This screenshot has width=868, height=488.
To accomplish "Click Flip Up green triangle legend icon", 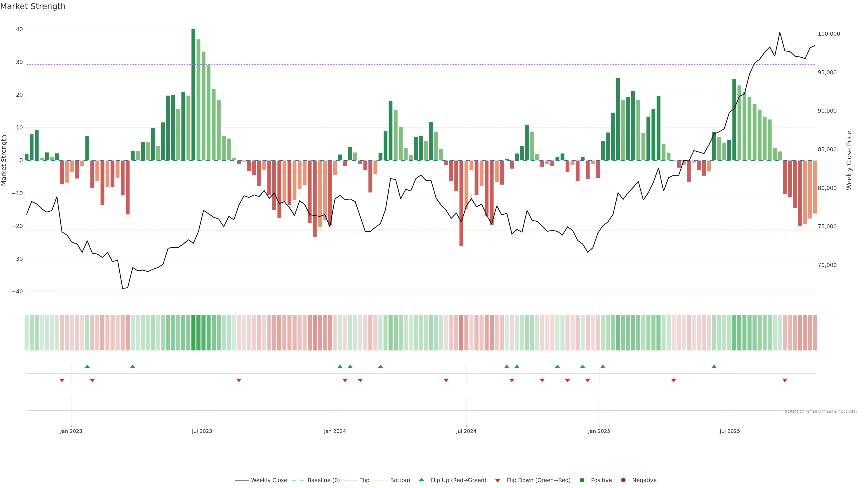I will pyautogui.click(x=421, y=480).
